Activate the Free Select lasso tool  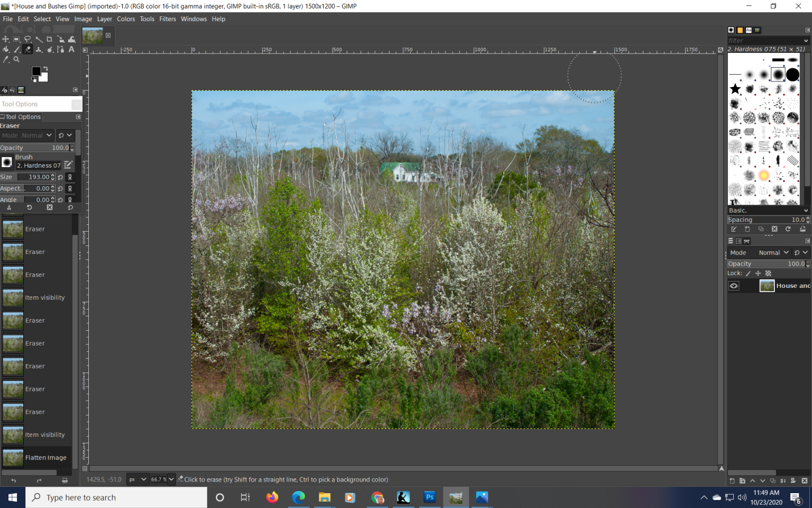(27, 39)
